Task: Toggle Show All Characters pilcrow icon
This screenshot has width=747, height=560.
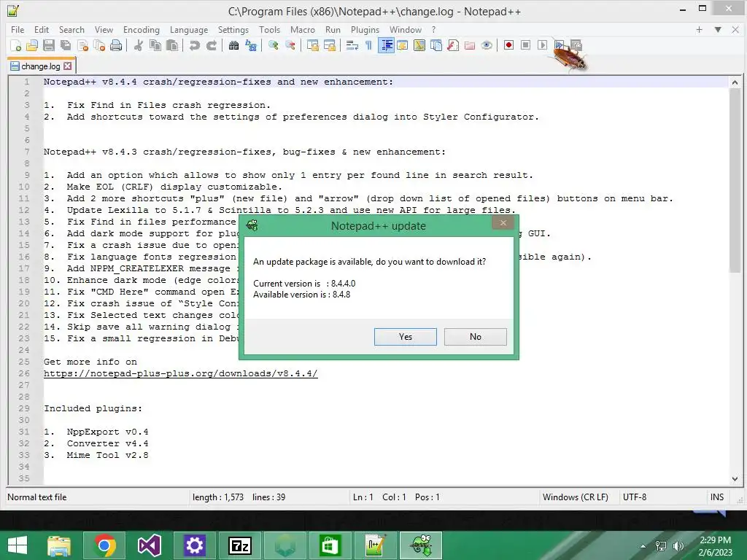Action: point(368,46)
